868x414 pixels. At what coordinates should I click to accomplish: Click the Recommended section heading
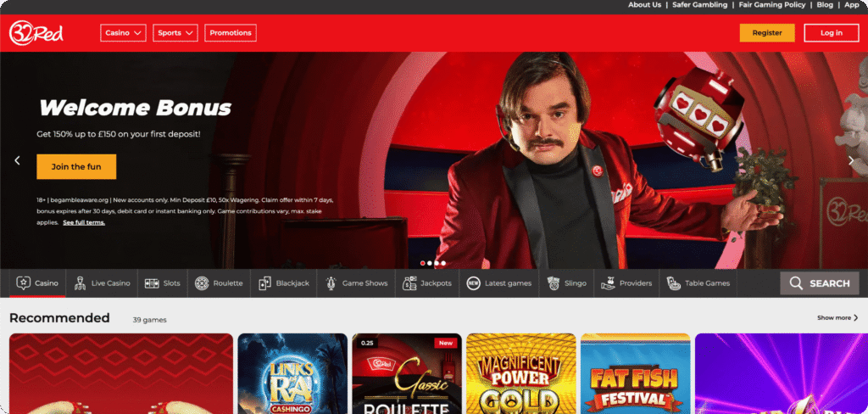click(60, 318)
